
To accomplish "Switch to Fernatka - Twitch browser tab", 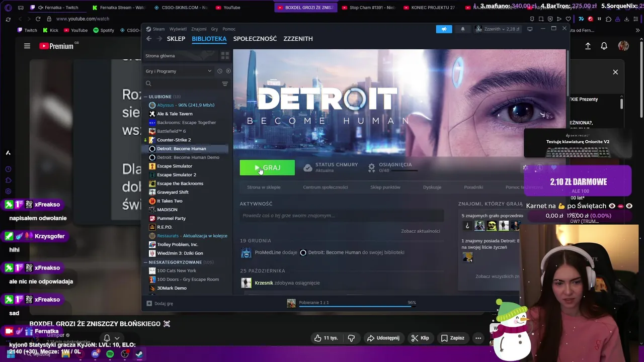I will (57, 8).
